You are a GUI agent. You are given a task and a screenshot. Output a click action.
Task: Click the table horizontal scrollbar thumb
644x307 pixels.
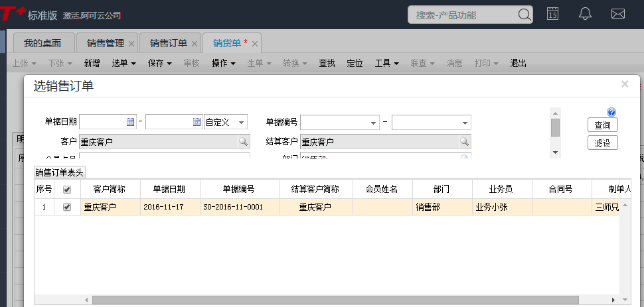pyautogui.click(x=335, y=300)
